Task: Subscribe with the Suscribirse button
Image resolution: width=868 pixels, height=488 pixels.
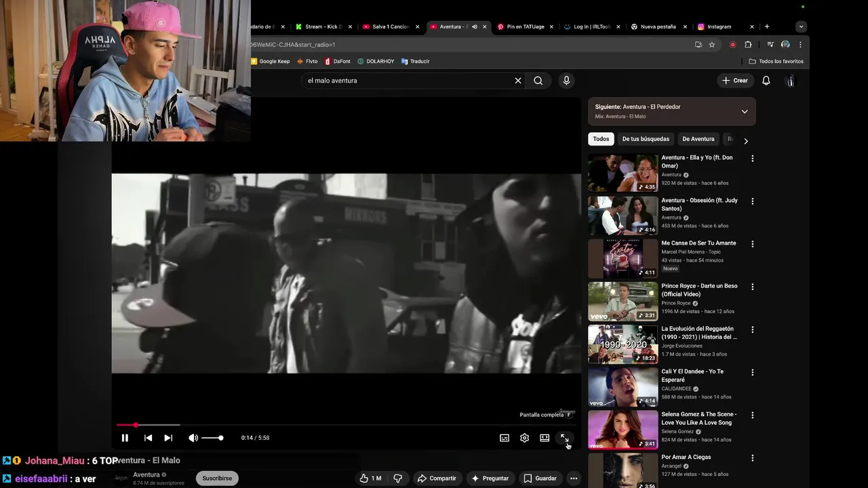Action: (x=217, y=479)
